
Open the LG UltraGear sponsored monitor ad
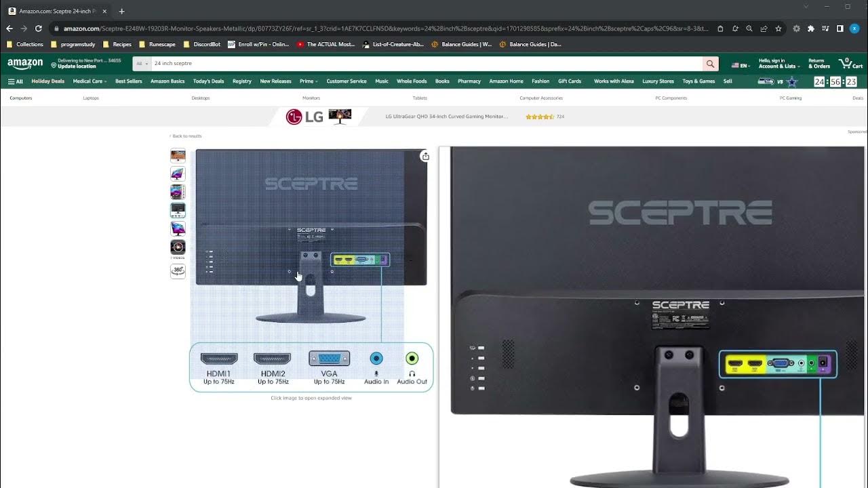(446, 117)
